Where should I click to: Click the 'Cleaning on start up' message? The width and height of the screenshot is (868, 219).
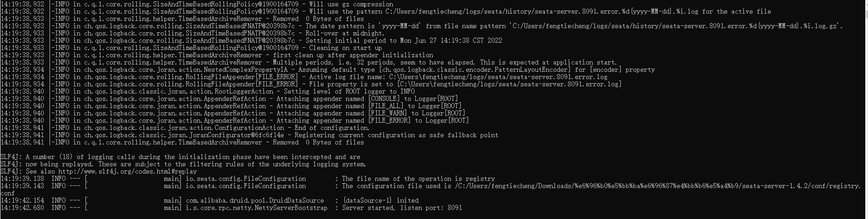345,48
